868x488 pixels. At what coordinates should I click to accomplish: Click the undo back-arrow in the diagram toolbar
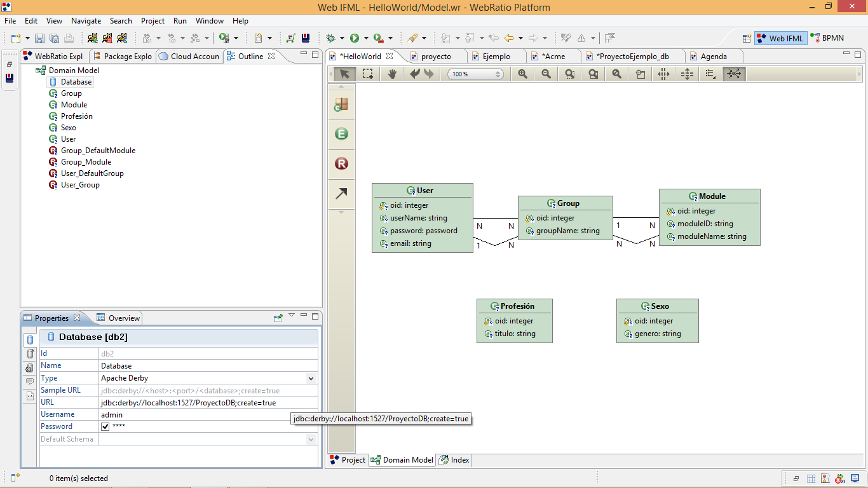coord(415,74)
